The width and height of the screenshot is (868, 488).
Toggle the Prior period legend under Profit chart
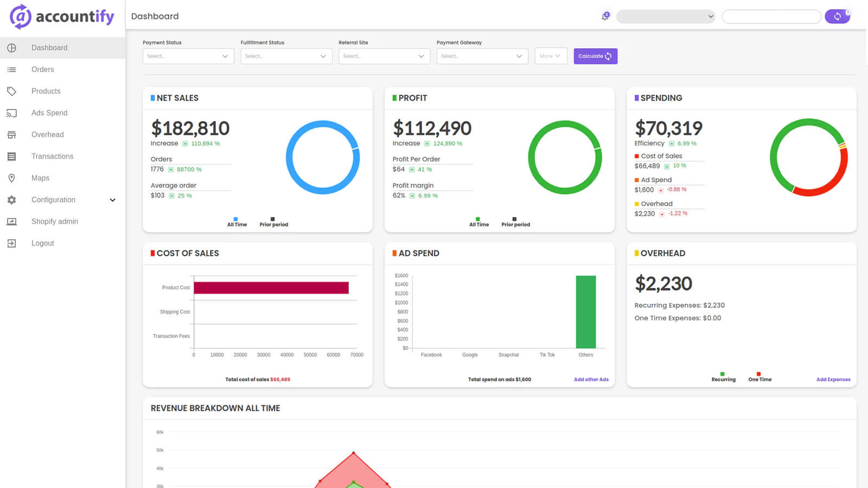[x=514, y=221]
